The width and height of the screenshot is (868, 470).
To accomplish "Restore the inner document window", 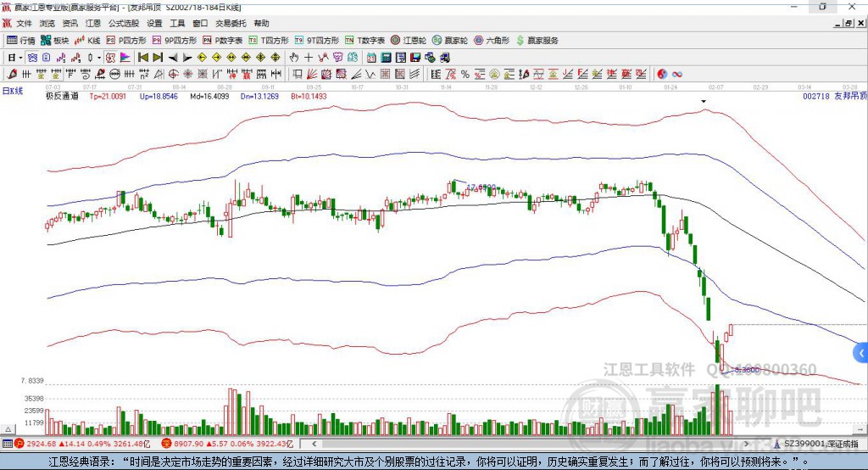I will click(x=849, y=23).
